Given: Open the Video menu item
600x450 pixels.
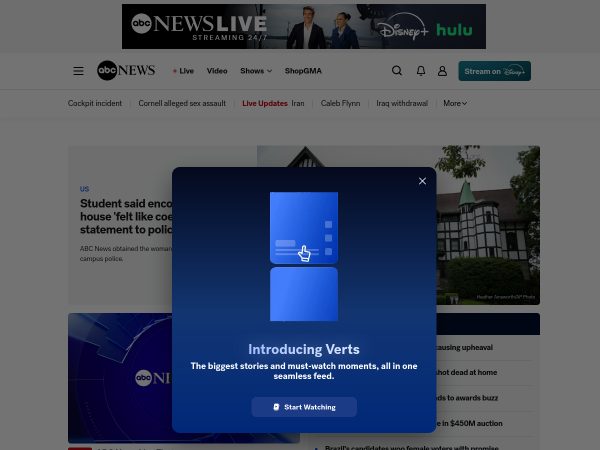Looking at the screenshot, I should pos(217,71).
